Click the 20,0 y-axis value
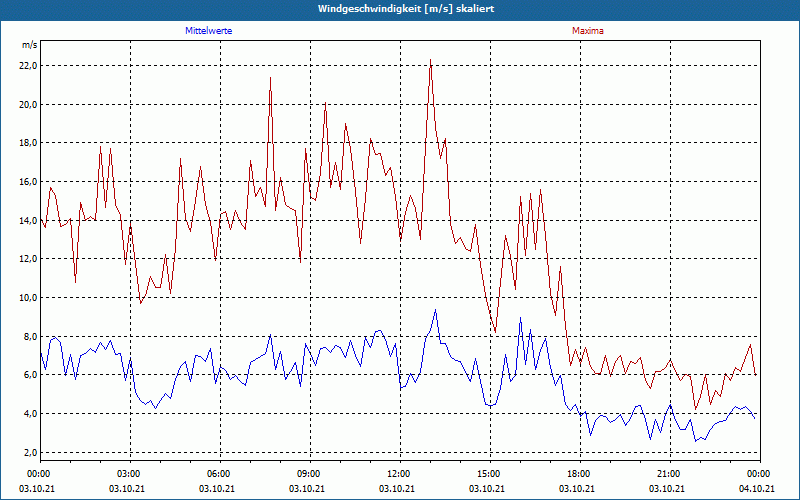800x500 pixels. click(29, 104)
